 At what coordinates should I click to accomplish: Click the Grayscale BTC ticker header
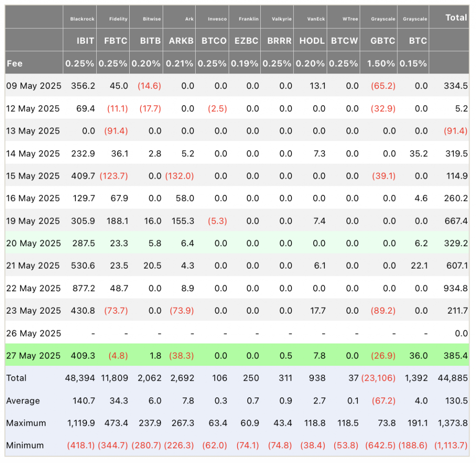coord(418,40)
